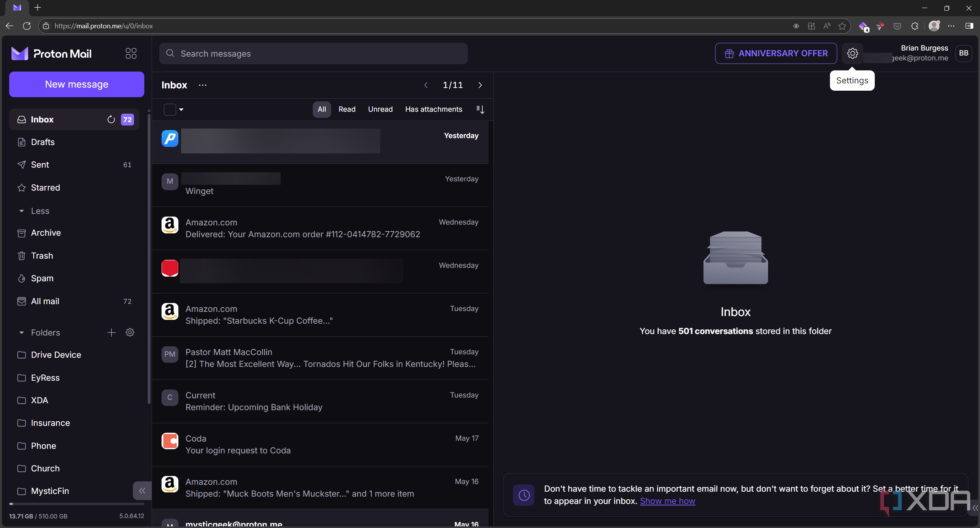Filter messages by Read
This screenshot has width=980, height=528.
point(347,109)
